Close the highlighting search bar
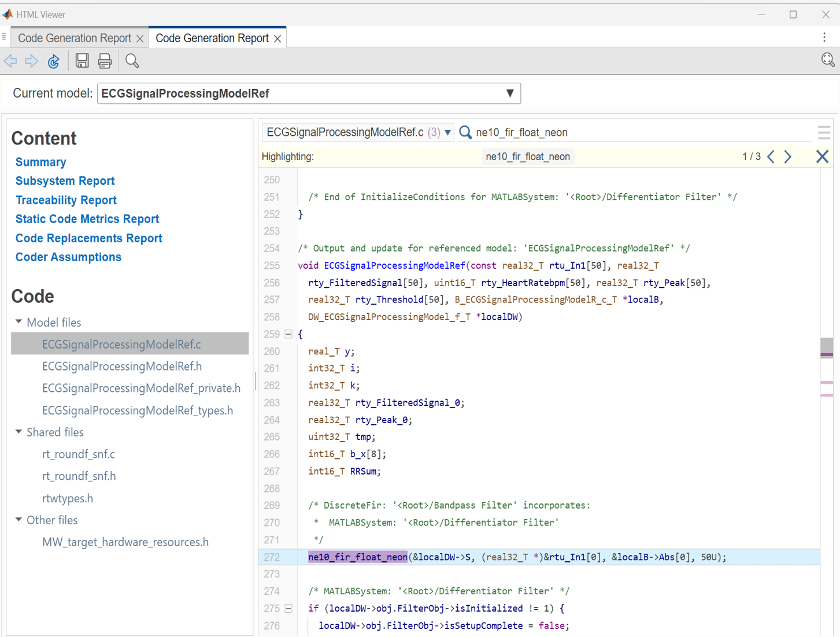This screenshot has width=840, height=637. click(822, 157)
